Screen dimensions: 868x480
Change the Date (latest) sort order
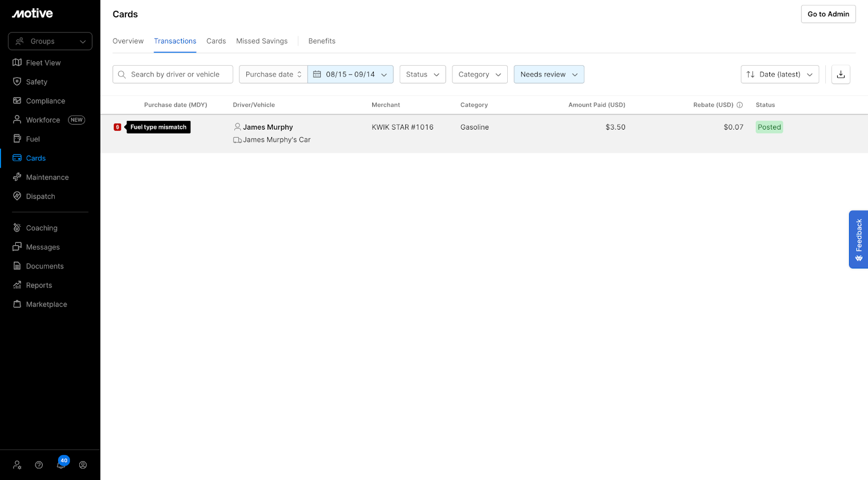tap(779, 74)
